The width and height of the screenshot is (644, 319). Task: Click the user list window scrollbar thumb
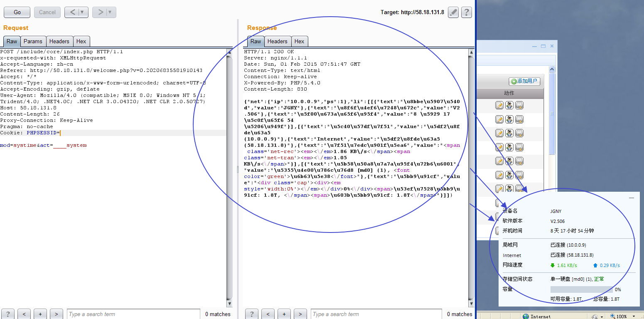[x=552, y=114]
